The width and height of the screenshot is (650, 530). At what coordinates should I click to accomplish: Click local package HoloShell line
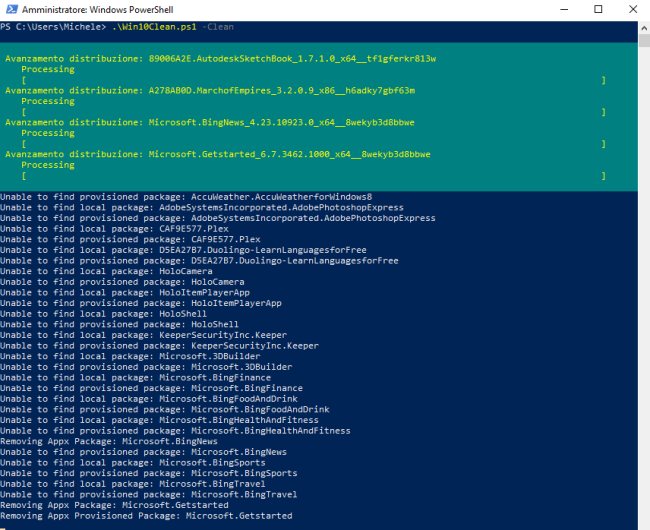[x=104, y=314]
